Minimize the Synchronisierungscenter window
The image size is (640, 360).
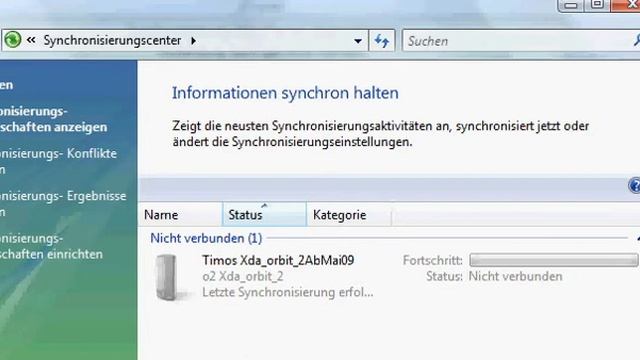(x=571, y=4)
